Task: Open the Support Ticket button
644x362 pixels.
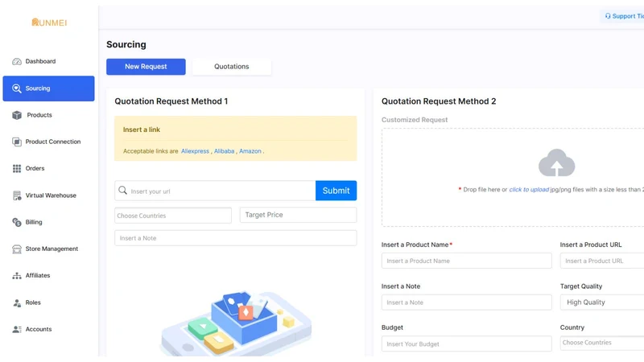Action: (x=623, y=16)
